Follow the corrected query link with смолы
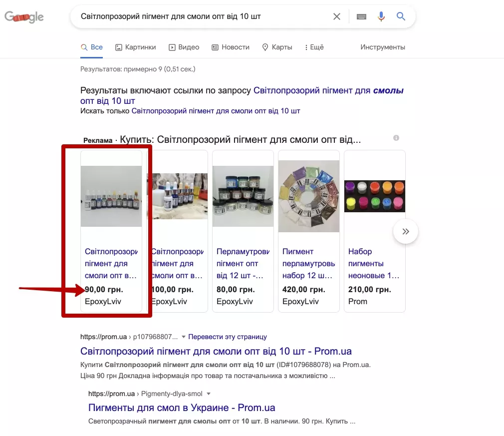504x436 pixels. click(x=242, y=95)
